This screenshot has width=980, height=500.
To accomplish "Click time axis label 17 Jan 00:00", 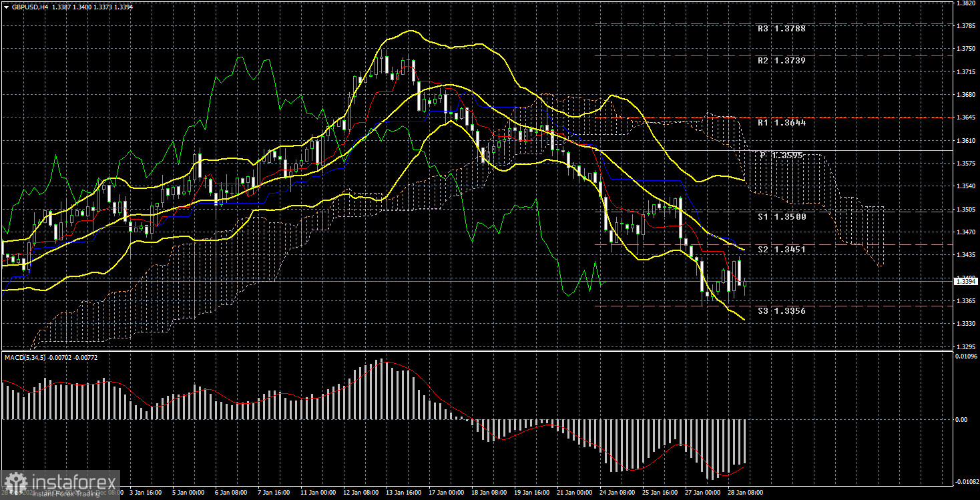I will tap(447, 493).
